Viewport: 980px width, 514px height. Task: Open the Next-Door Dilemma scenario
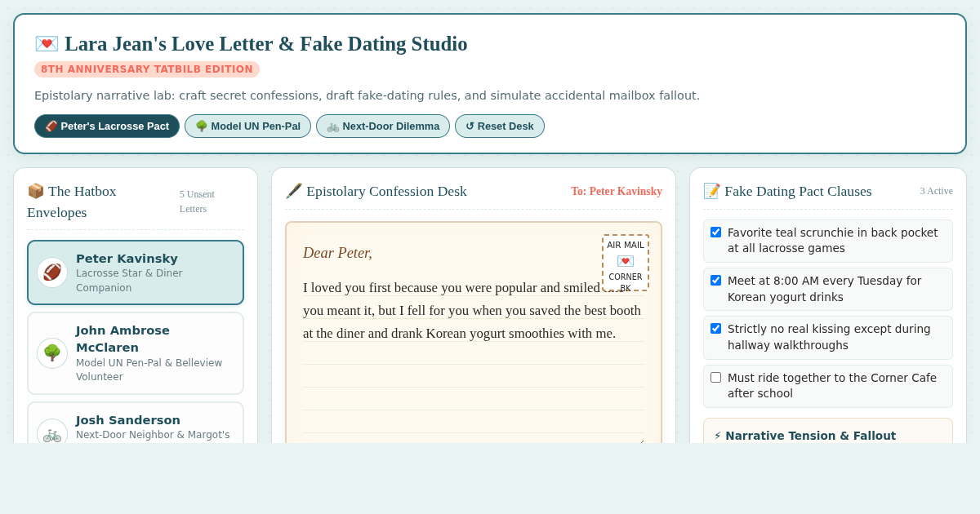383,126
